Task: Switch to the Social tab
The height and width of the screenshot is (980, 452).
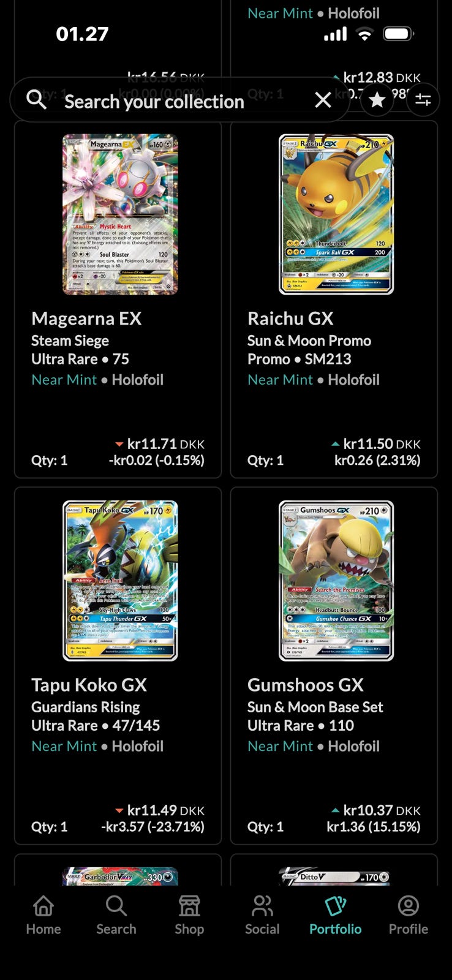Action: point(262,916)
